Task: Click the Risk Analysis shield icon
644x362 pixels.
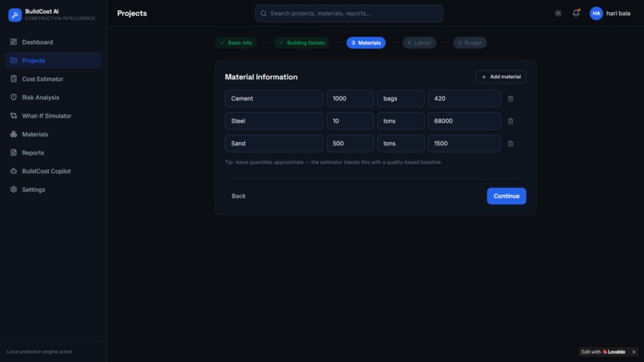Action: 14,97
